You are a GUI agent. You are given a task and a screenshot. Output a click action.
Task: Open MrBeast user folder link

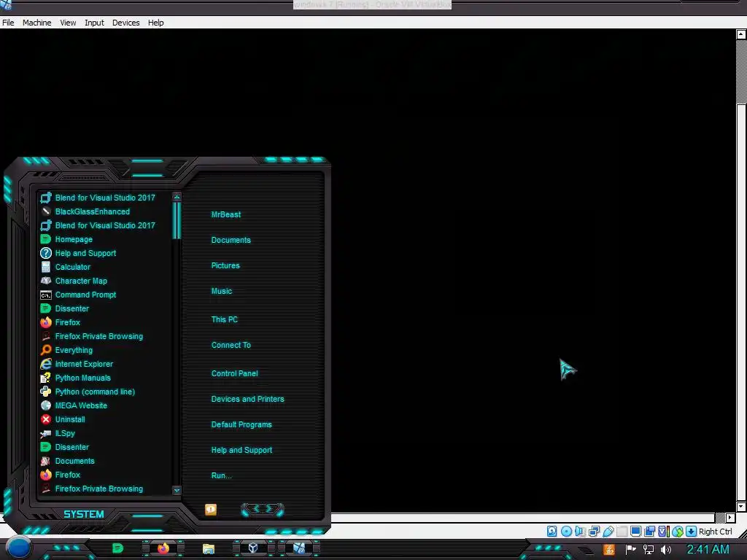226,214
